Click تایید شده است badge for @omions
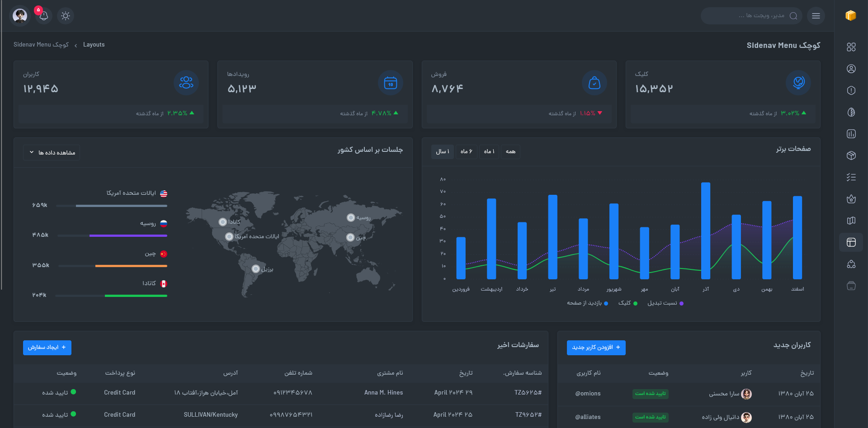This screenshot has height=428, width=868. tap(651, 394)
